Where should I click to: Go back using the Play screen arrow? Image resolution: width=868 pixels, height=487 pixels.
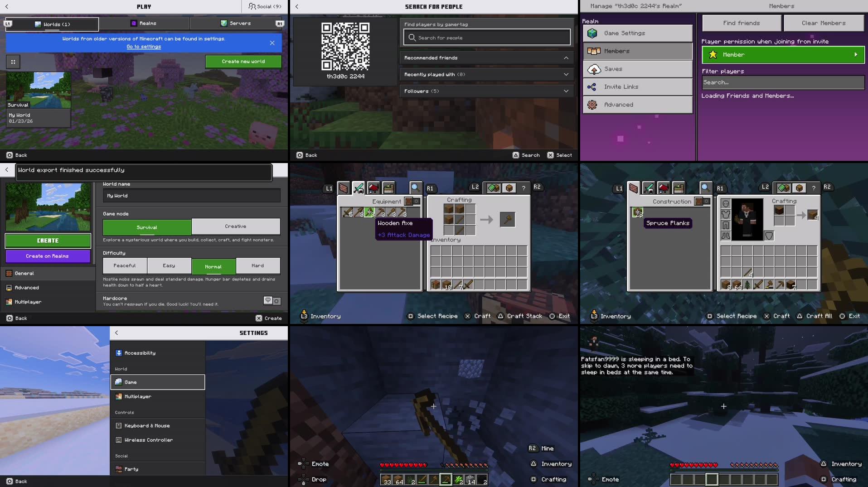tap(7, 6)
